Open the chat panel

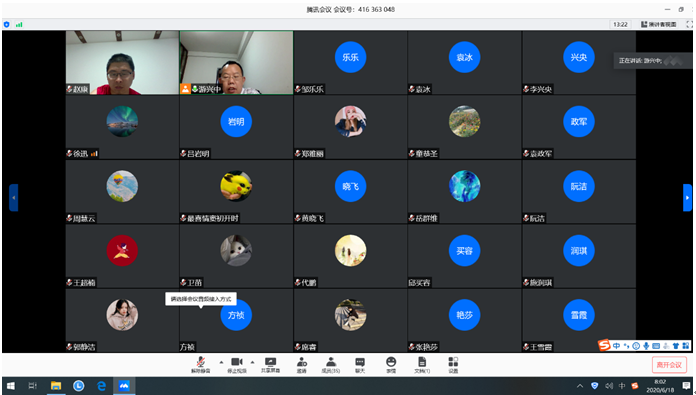pos(360,365)
